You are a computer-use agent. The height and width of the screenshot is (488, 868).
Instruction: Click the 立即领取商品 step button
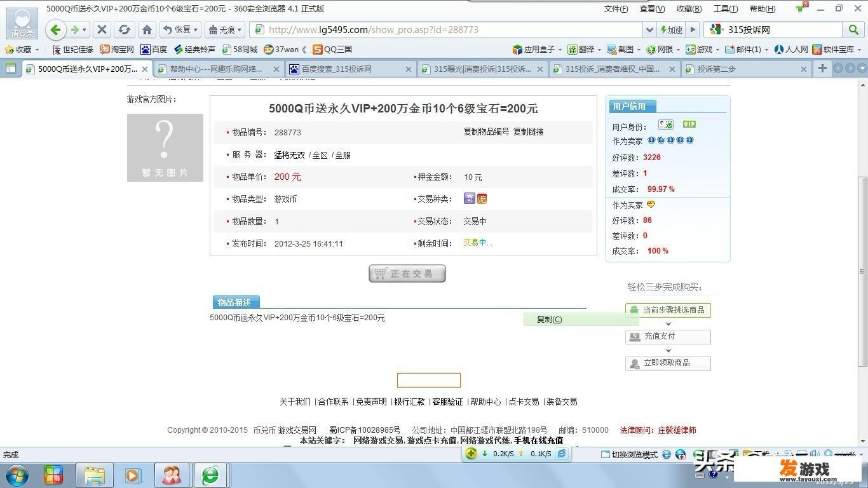[x=668, y=363]
